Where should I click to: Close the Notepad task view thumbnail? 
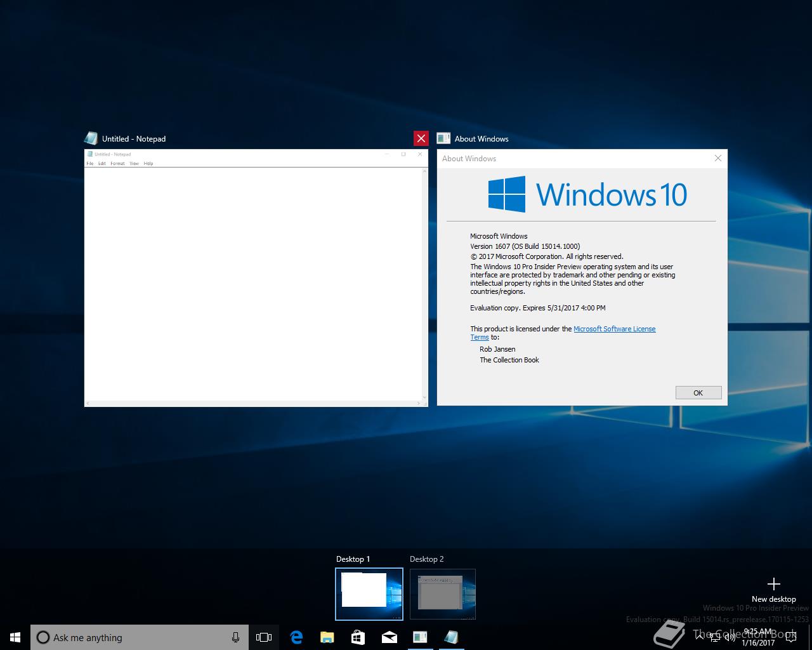(x=421, y=138)
